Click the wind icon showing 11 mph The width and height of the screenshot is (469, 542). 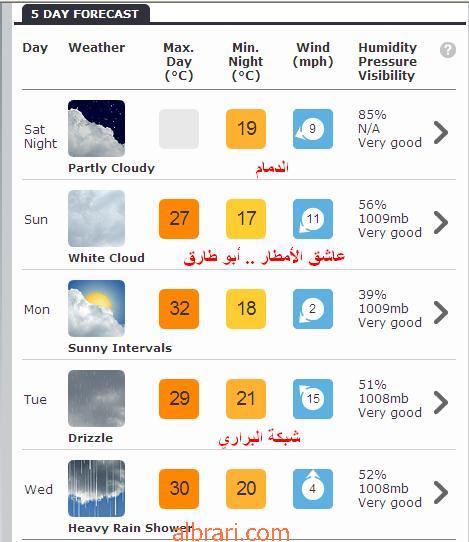point(313,219)
